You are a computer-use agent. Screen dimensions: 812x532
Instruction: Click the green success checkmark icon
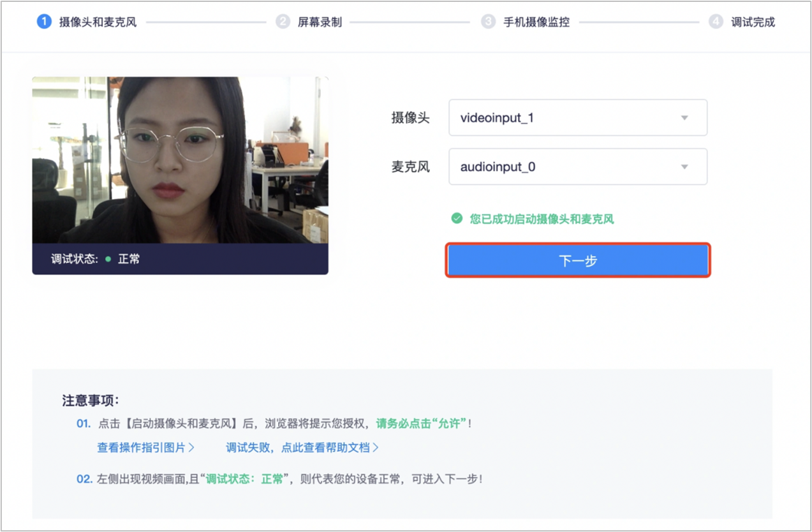pyautogui.click(x=457, y=219)
